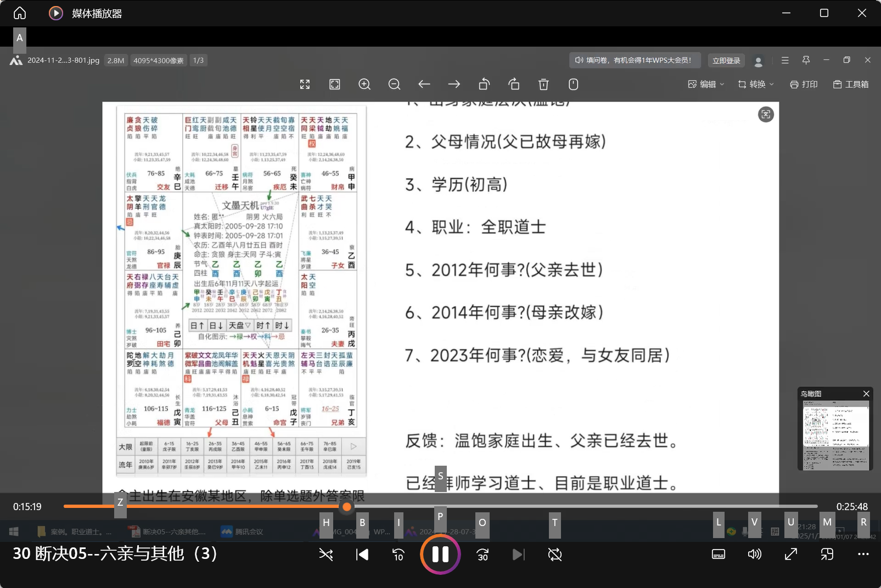Open the hamburger menu in the viewer header

[785, 60]
